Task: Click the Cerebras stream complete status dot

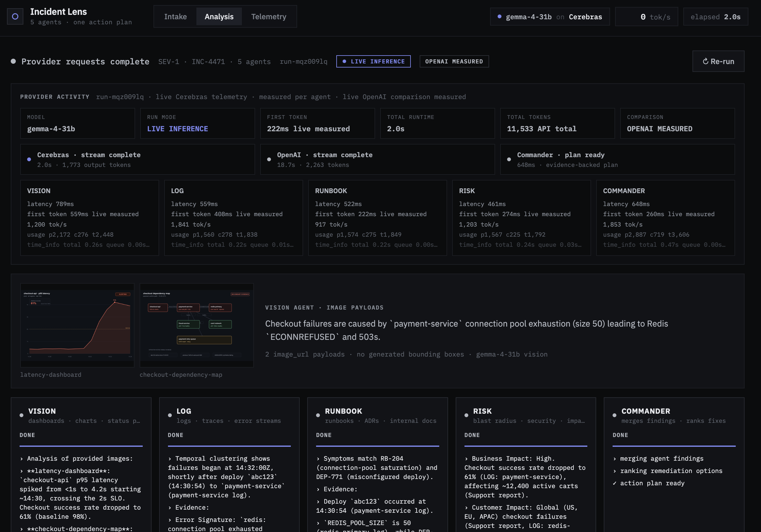Action: coord(29,159)
